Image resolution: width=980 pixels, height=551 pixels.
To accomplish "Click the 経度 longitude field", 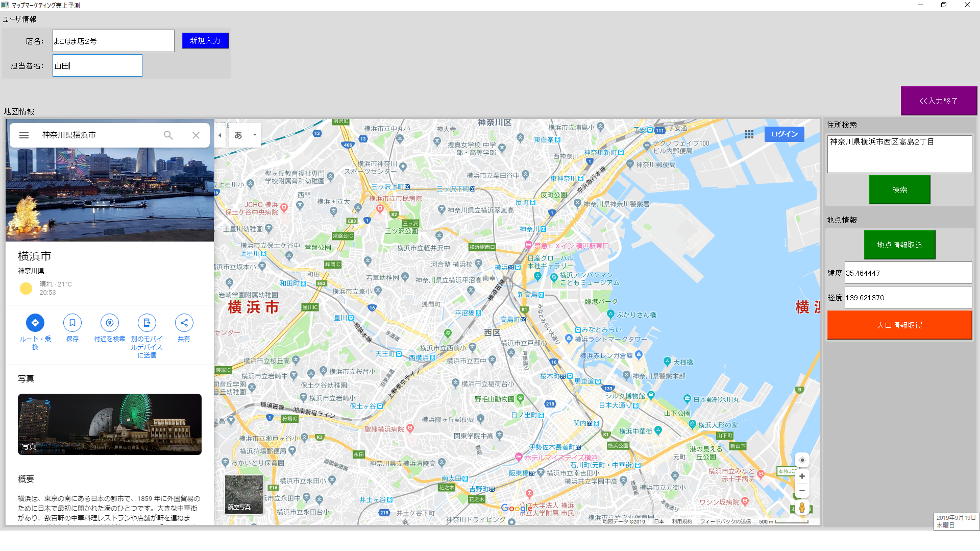I will [x=909, y=298].
